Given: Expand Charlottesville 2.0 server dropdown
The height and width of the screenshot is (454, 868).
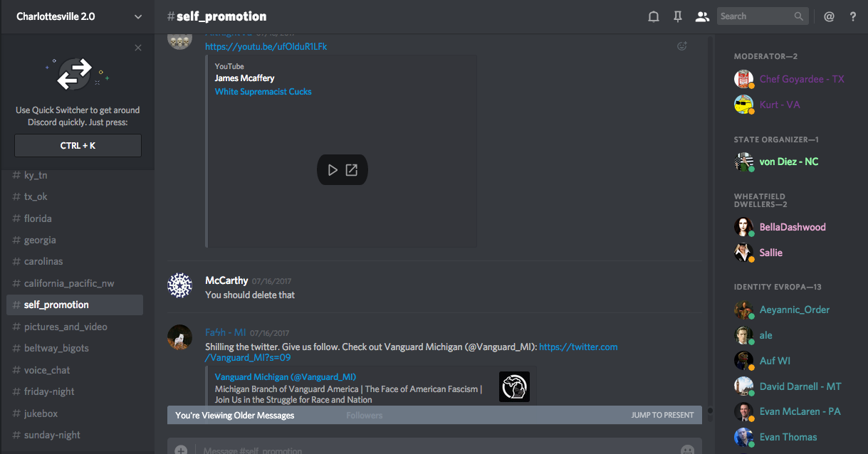Looking at the screenshot, I should (138, 16).
